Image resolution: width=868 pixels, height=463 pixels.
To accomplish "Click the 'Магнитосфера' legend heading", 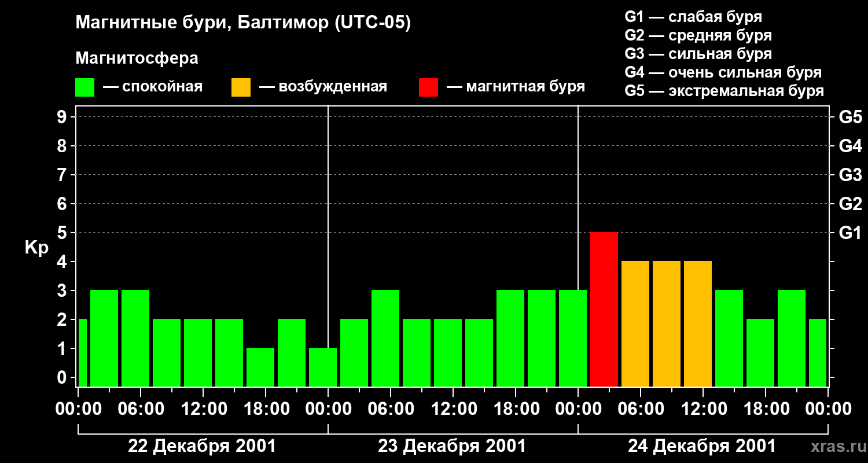I will (x=137, y=58).
